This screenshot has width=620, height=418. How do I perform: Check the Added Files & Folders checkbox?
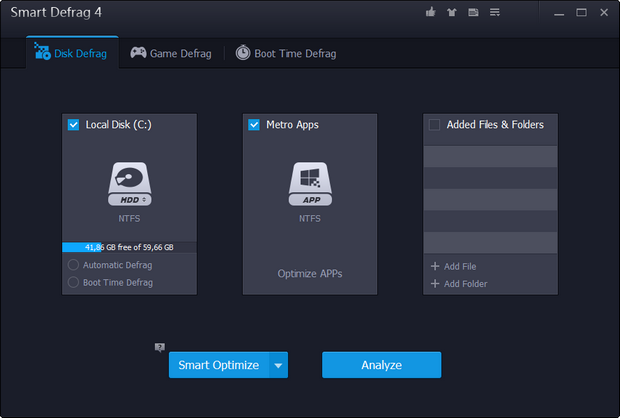point(434,125)
